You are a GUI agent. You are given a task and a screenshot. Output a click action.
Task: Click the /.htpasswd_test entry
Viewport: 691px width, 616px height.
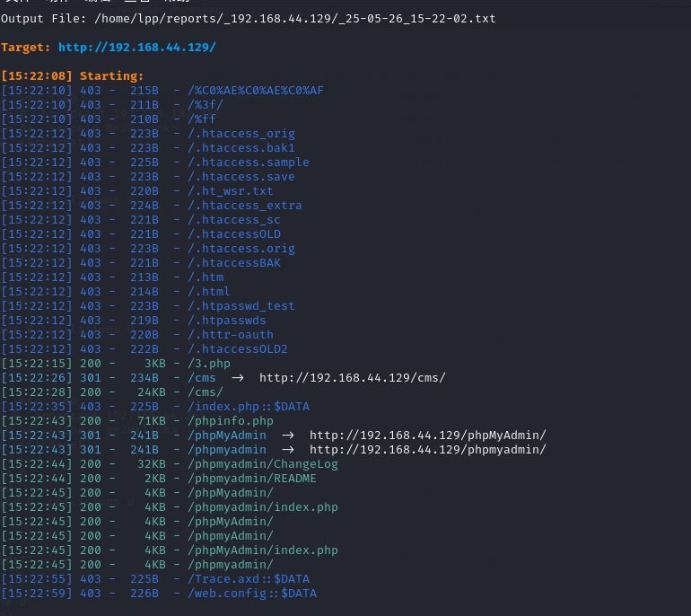241,306
